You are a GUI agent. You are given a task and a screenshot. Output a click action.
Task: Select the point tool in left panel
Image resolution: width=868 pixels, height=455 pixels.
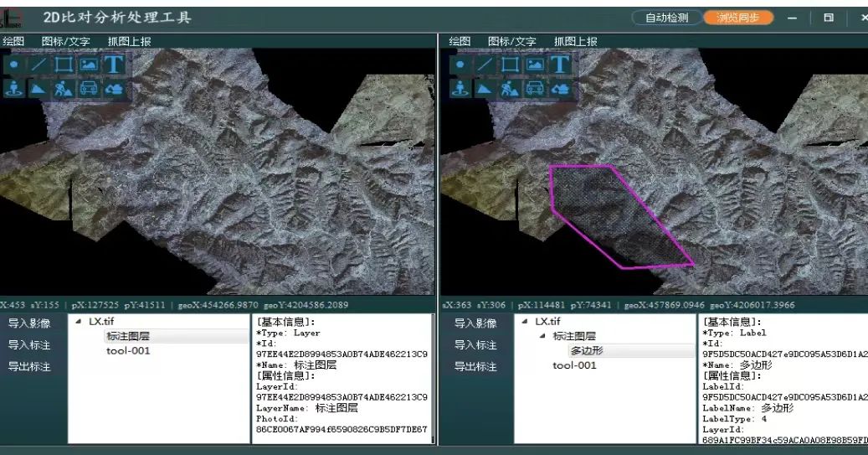[14, 65]
